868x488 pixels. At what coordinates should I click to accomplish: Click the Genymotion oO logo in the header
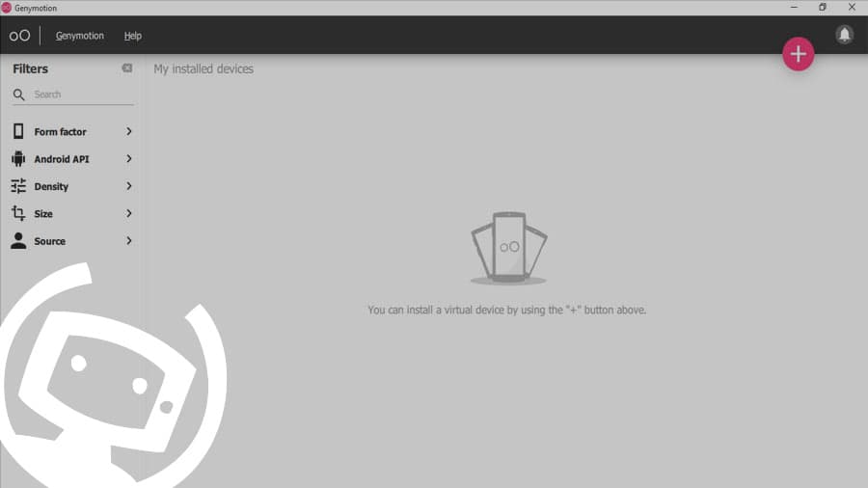point(19,36)
